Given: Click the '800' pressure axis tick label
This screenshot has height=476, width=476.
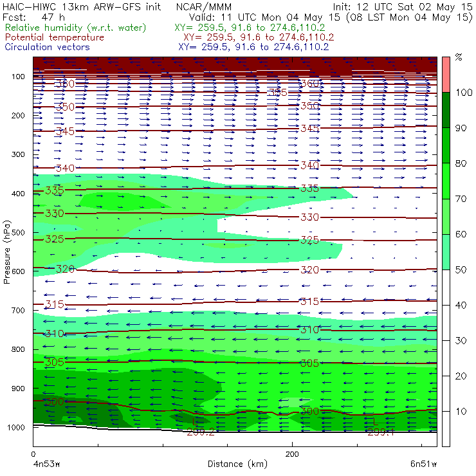Looking at the screenshot, I should pos(18,349).
